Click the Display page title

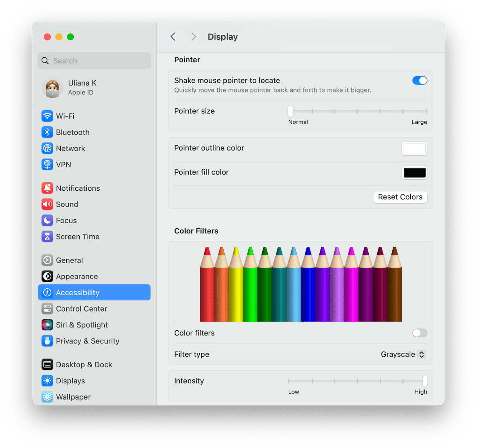[x=223, y=37]
